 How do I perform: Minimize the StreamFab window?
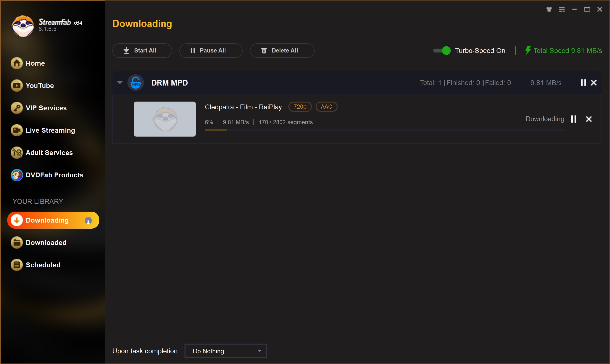[574, 9]
